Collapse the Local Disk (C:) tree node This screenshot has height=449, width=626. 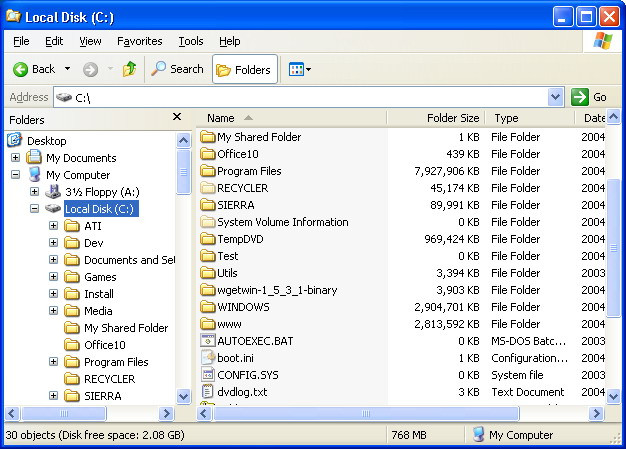[34, 209]
